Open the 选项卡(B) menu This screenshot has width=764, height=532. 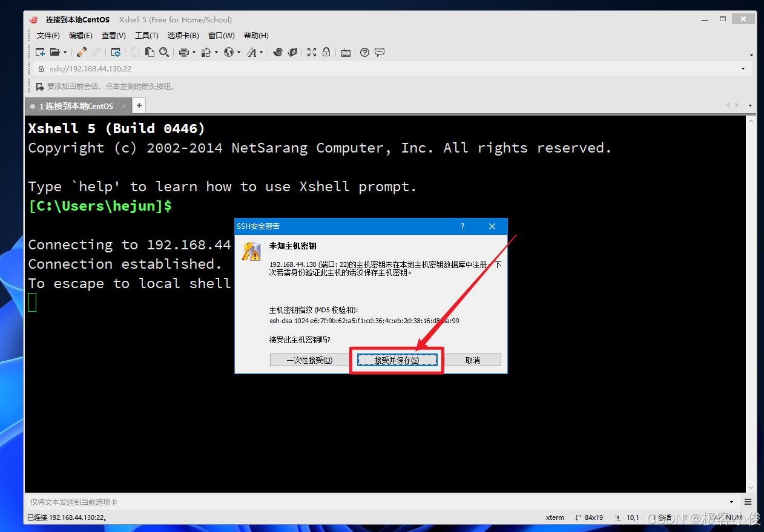[x=183, y=36]
